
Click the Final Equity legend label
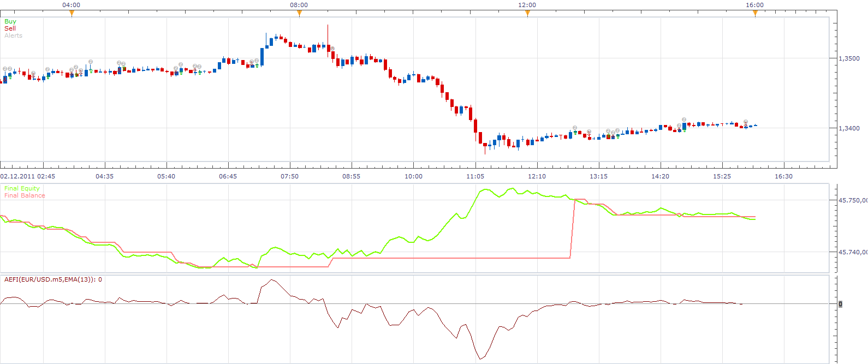(x=22, y=188)
